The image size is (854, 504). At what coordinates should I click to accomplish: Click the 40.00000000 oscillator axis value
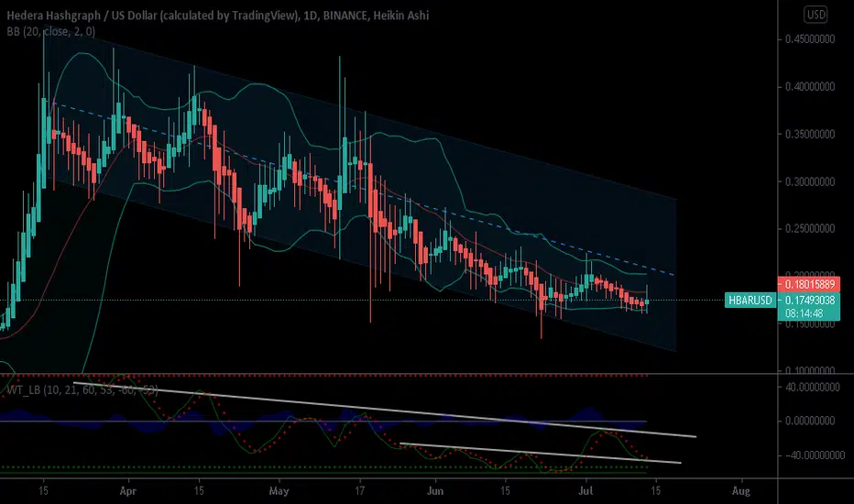(813, 388)
